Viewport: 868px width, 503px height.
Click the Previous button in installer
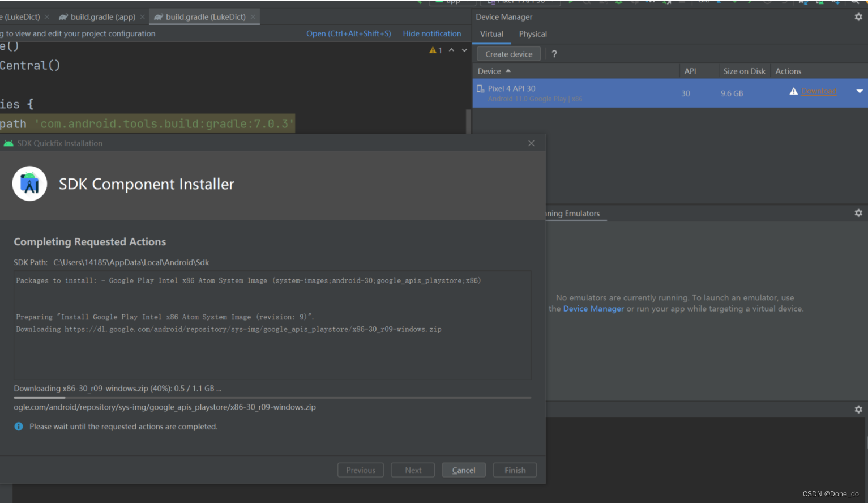(x=361, y=470)
